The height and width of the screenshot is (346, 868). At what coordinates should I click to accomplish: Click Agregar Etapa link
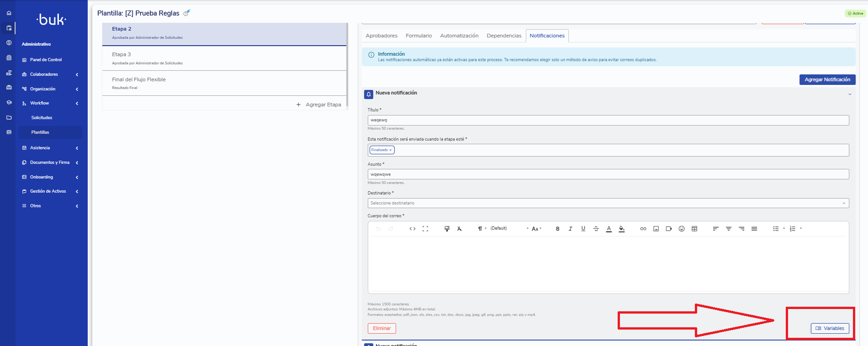pyautogui.click(x=318, y=105)
